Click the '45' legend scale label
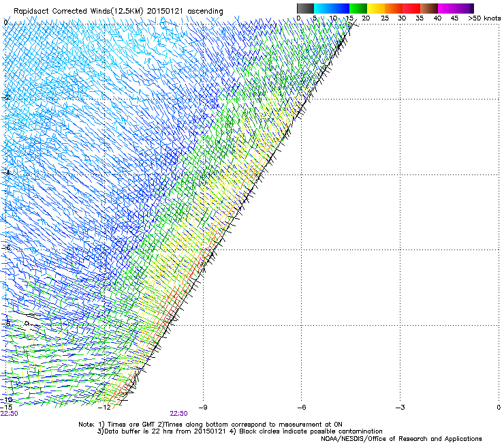This screenshot has width=504, height=443. click(454, 18)
